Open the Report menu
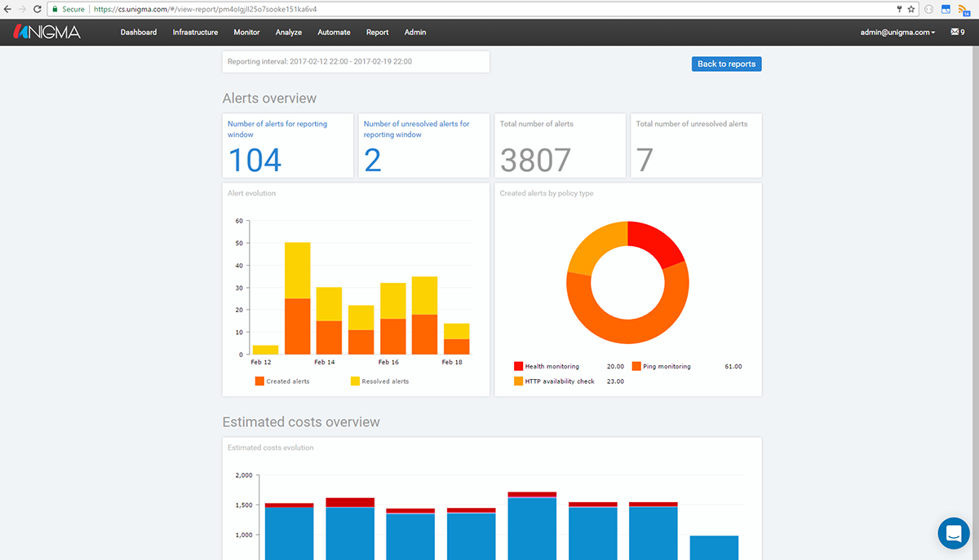This screenshot has width=979, height=560. pos(377,33)
